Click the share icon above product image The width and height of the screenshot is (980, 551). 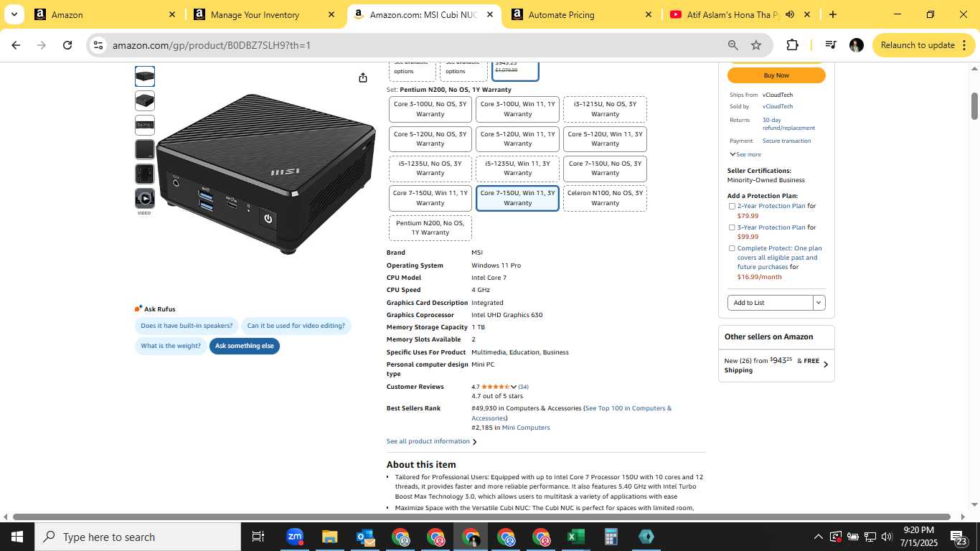coord(363,77)
